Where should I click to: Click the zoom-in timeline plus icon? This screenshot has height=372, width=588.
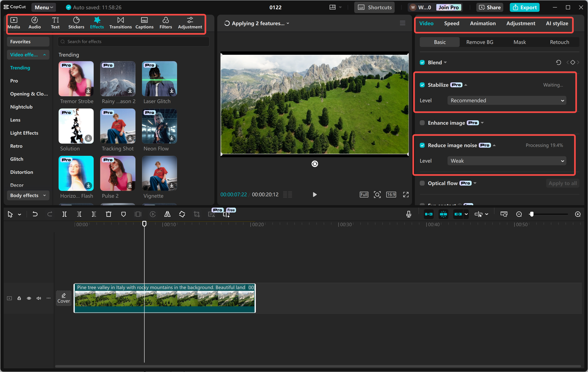tap(578, 214)
